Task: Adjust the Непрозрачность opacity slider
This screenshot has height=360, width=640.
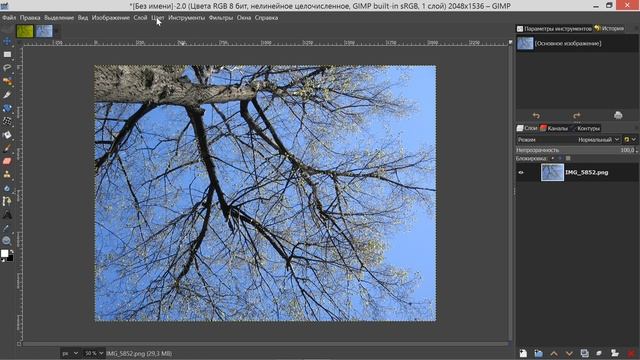Action: 576,150
